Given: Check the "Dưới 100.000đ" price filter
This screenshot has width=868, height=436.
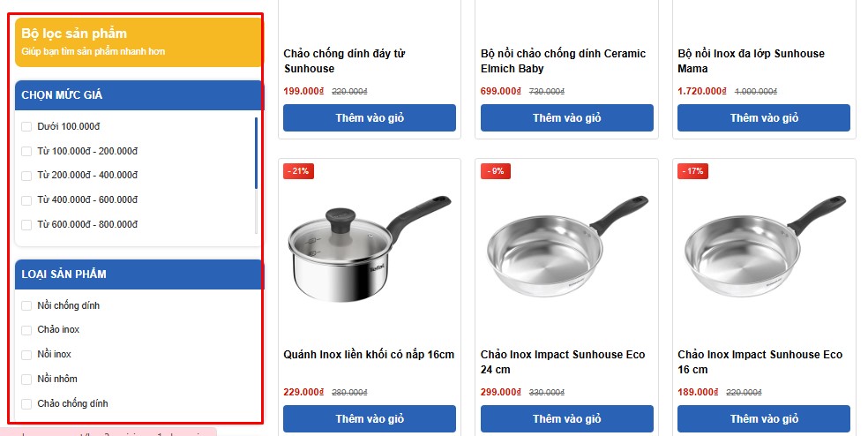Looking at the screenshot, I should click(26, 127).
